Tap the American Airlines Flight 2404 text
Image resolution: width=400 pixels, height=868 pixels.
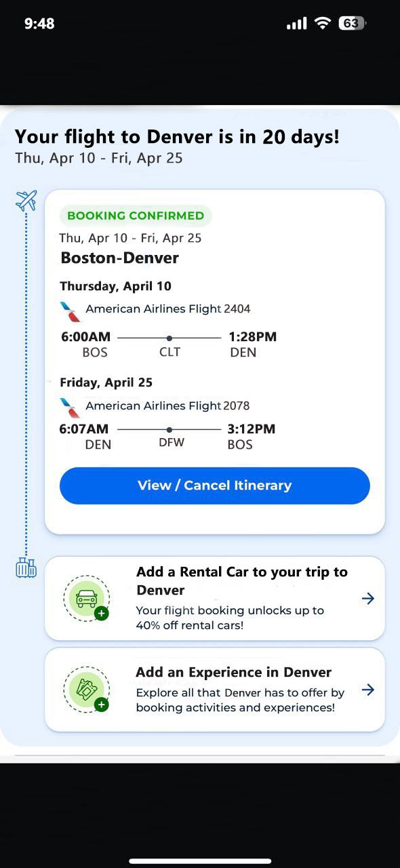[168, 309]
